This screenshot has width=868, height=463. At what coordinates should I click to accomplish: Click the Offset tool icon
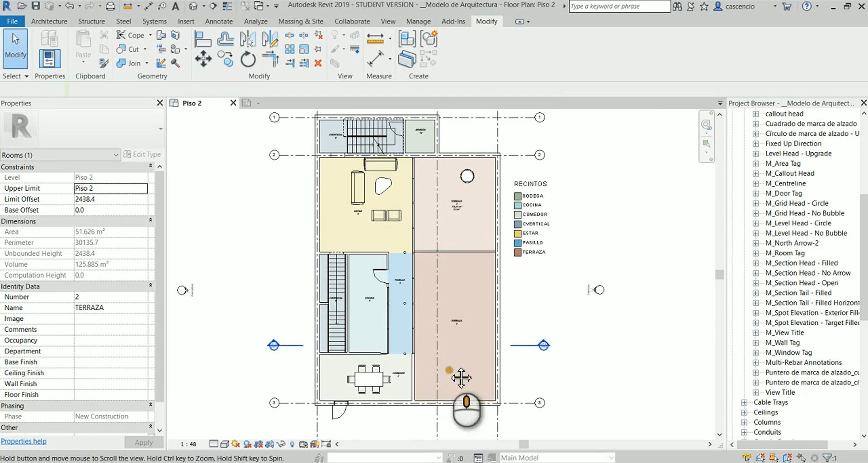[x=225, y=39]
